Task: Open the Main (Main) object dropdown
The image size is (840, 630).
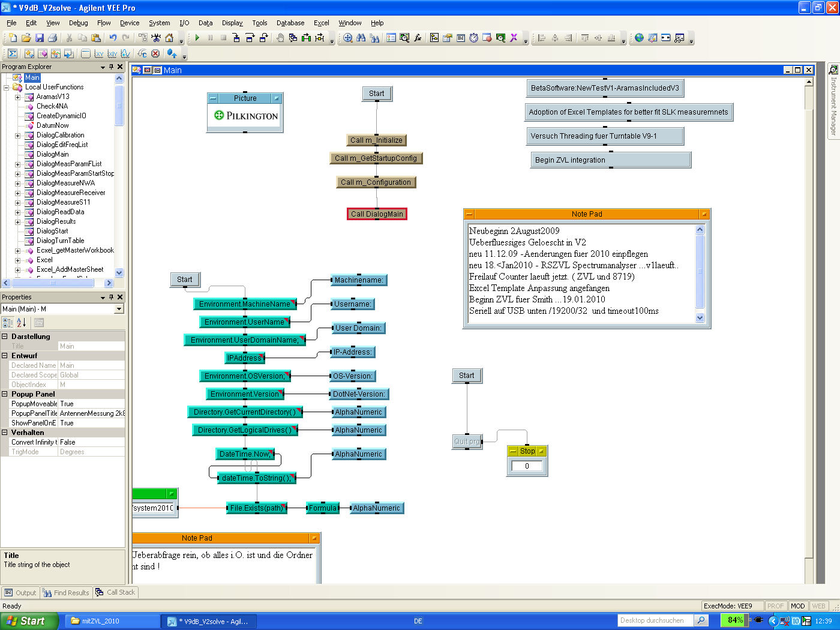Action: (119, 309)
